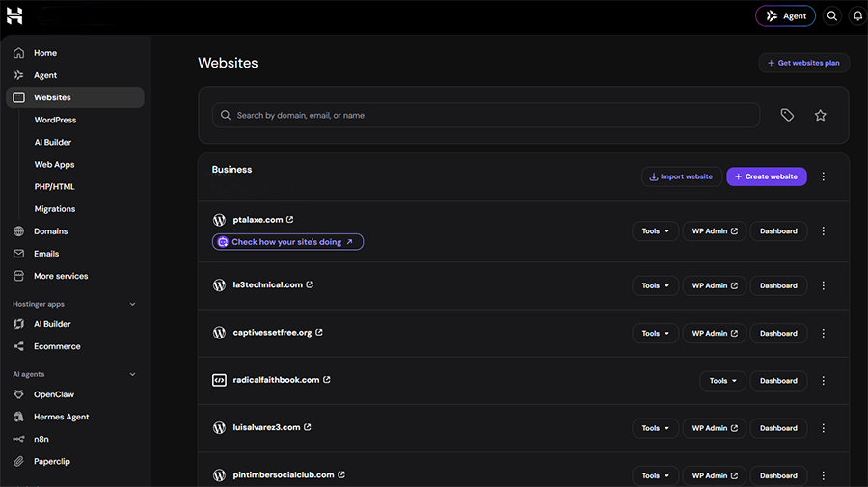868x487 pixels.
Task: Open external link icon for pintimbersocialclub.com
Action: click(341, 474)
